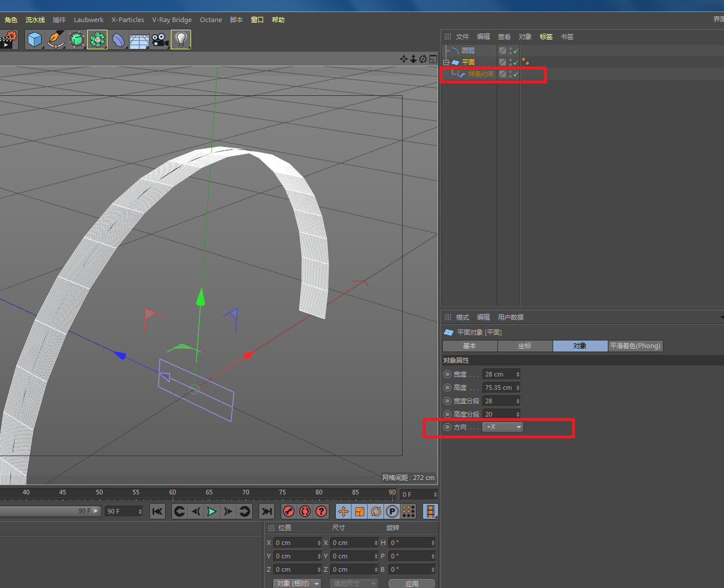
Task: Click the 高度 value stepper arrows
Action: click(x=518, y=388)
